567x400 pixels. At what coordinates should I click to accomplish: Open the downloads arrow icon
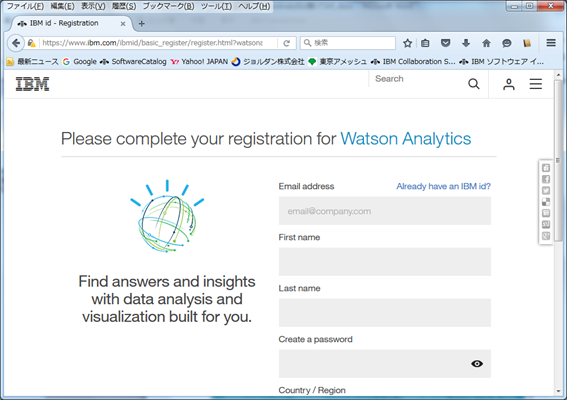coord(466,43)
